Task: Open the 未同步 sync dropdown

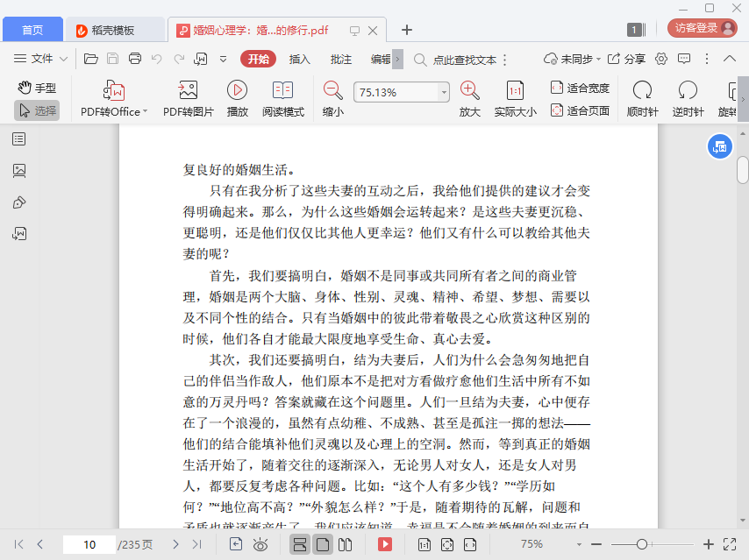Action: click(572, 60)
